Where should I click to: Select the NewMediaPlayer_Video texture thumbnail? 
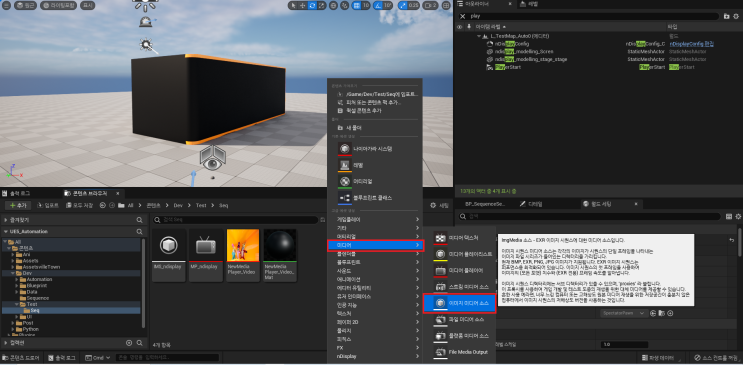[x=243, y=255]
